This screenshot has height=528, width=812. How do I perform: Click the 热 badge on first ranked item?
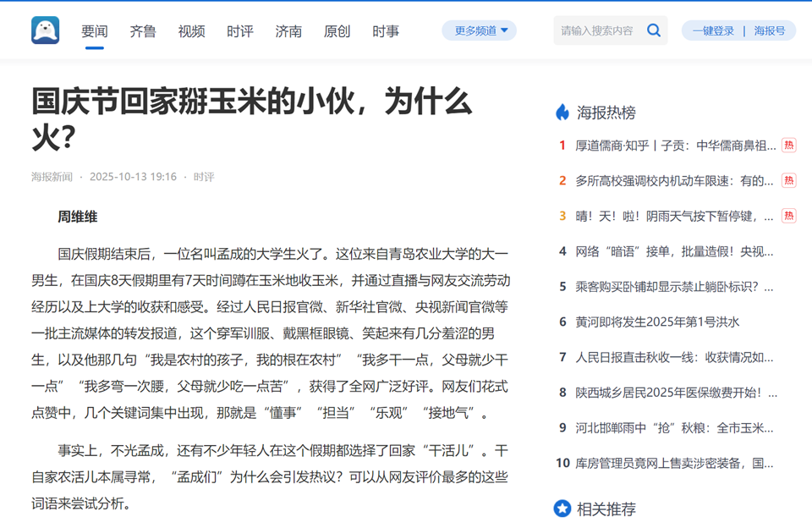pos(788,146)
